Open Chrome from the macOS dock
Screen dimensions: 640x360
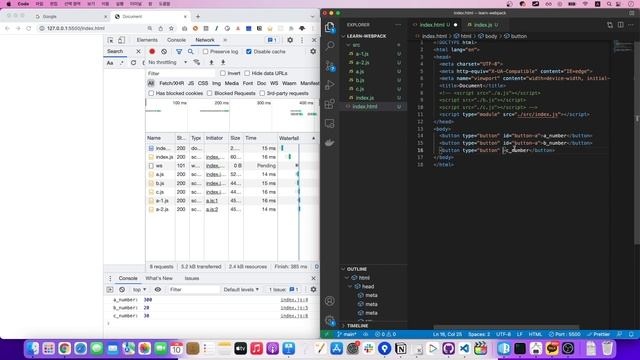click(x=64, y=348)
